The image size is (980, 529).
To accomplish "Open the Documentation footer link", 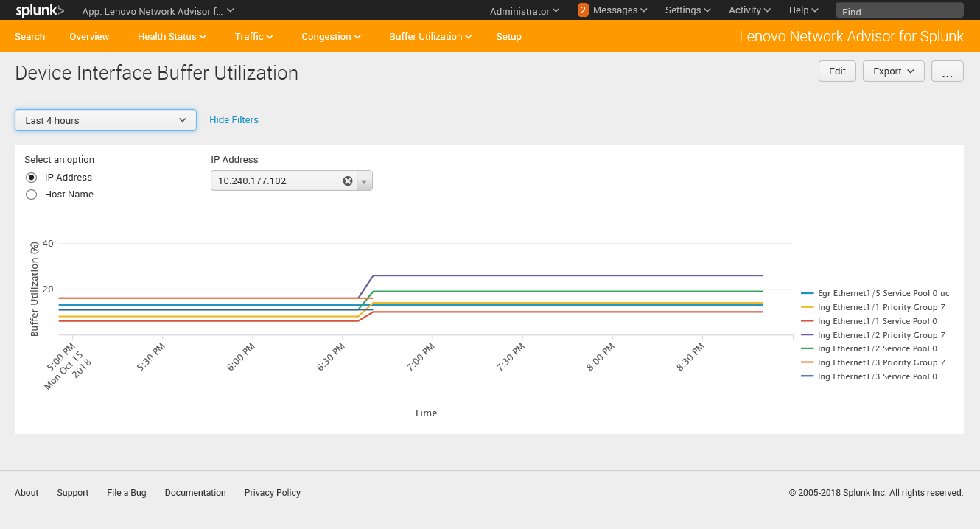I will pos(195,493).
